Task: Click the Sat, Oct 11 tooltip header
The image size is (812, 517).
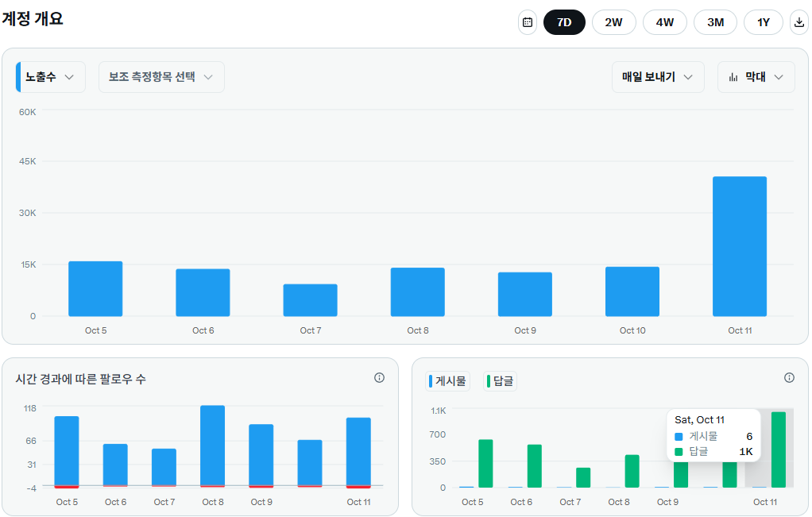Action: pos(699,419)
